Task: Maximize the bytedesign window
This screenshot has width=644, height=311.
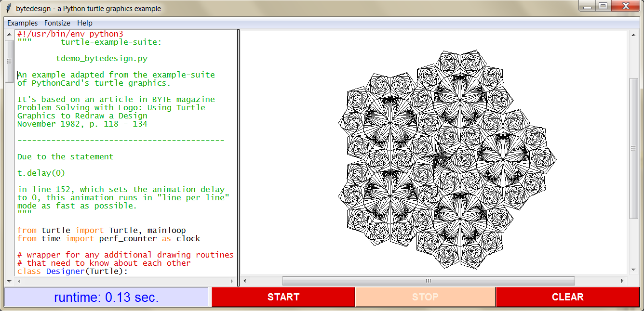Action: coord(603,6)
